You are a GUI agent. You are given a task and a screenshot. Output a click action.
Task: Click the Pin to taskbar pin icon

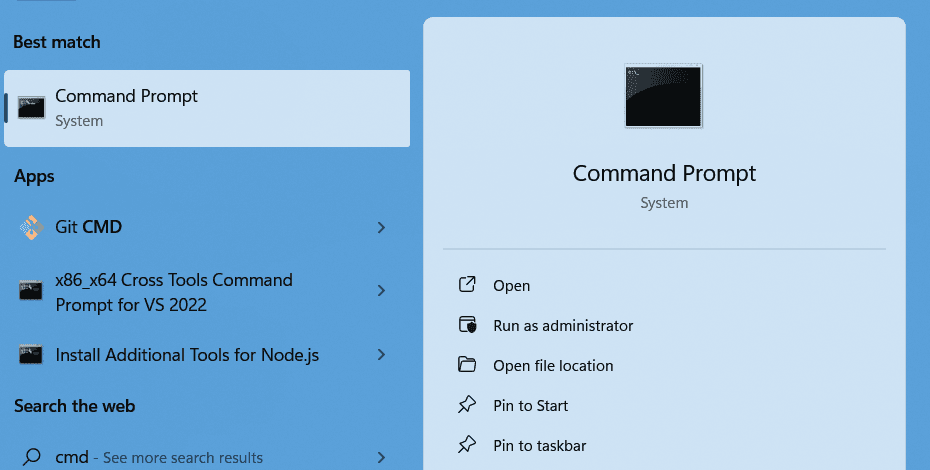coord(467,445)
